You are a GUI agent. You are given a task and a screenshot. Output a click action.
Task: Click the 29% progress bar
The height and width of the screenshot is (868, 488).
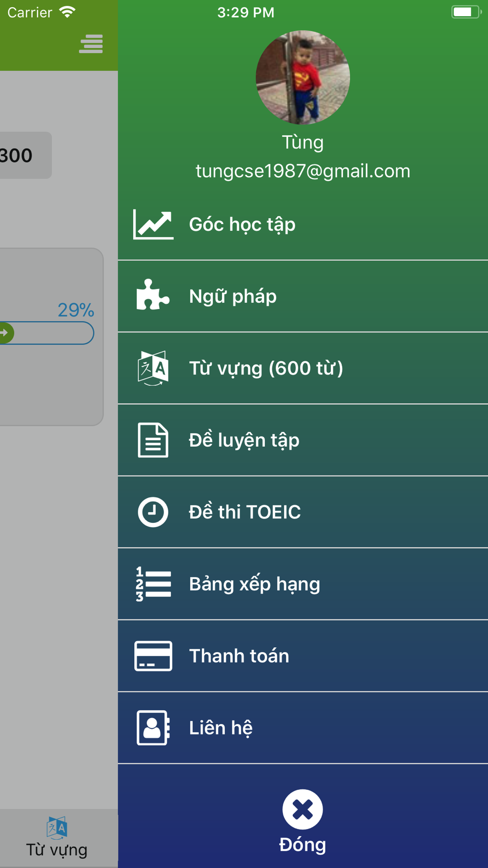(47, 333)
